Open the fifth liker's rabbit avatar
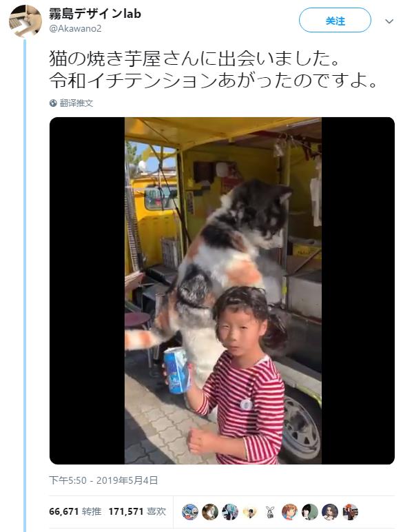Image resolution: width=403 pixels, height=532 pixels. 270,511
